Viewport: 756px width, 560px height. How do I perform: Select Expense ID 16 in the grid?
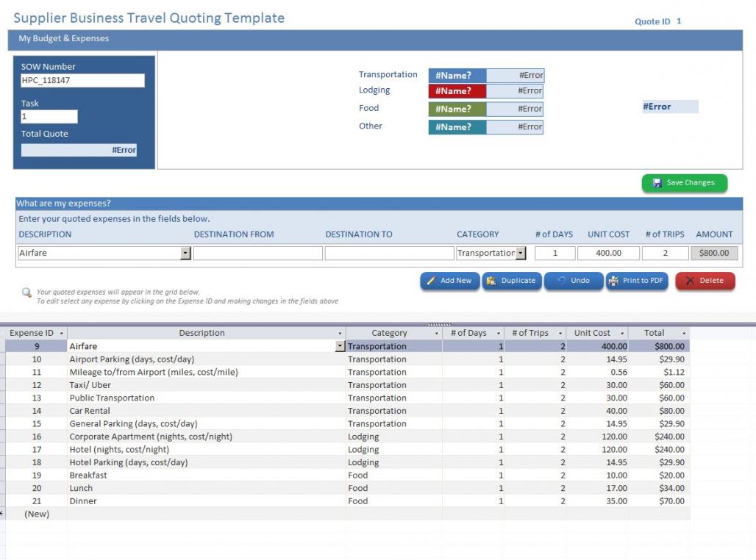pos(37,437)
